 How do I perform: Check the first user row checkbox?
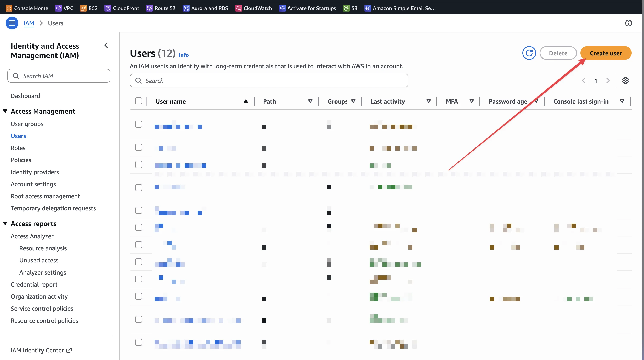coord(139,124)
